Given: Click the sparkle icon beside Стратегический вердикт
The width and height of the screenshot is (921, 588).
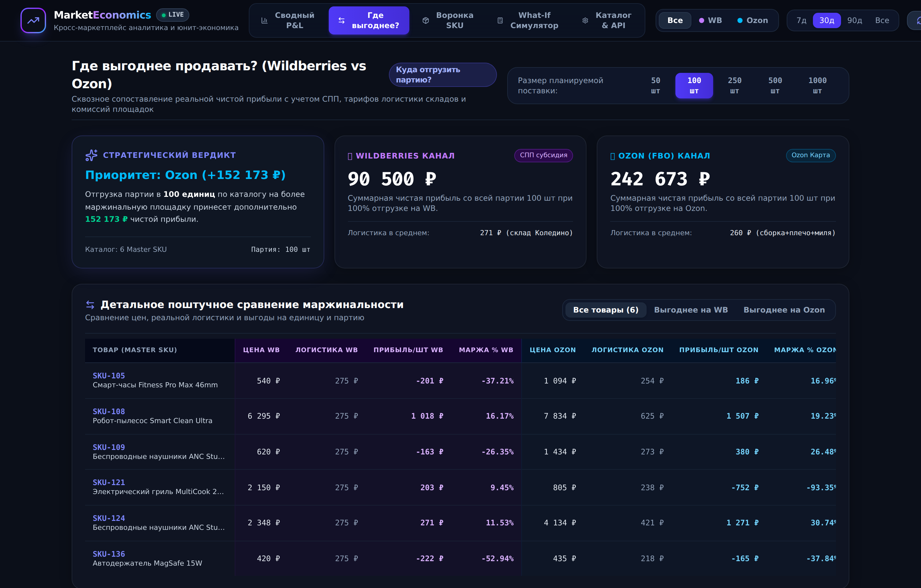Looking at the screenshot, I should (x=91, y=155).
